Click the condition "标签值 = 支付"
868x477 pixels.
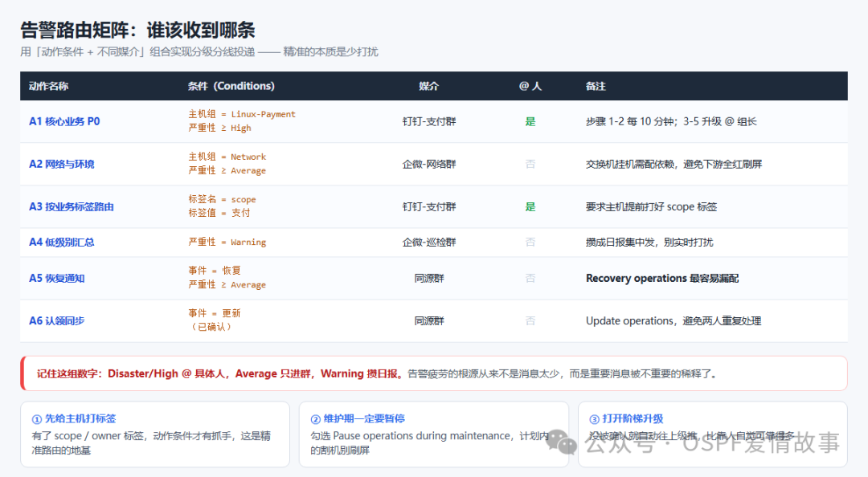pyautogui.click(x=219, y=213)
